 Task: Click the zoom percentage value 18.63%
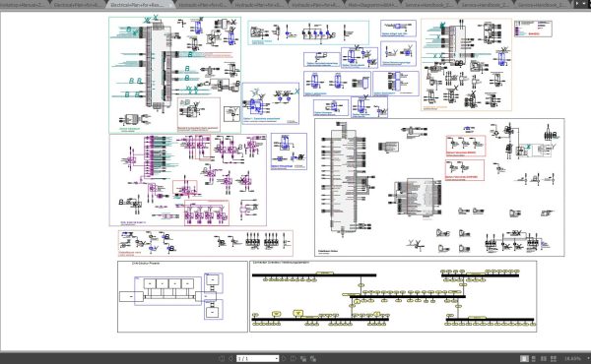[572, 358]
